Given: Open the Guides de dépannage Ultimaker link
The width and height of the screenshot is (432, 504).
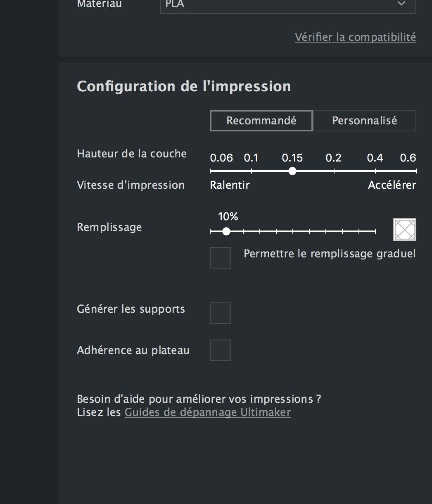Looking at the screenshot, I should [207, 412].
